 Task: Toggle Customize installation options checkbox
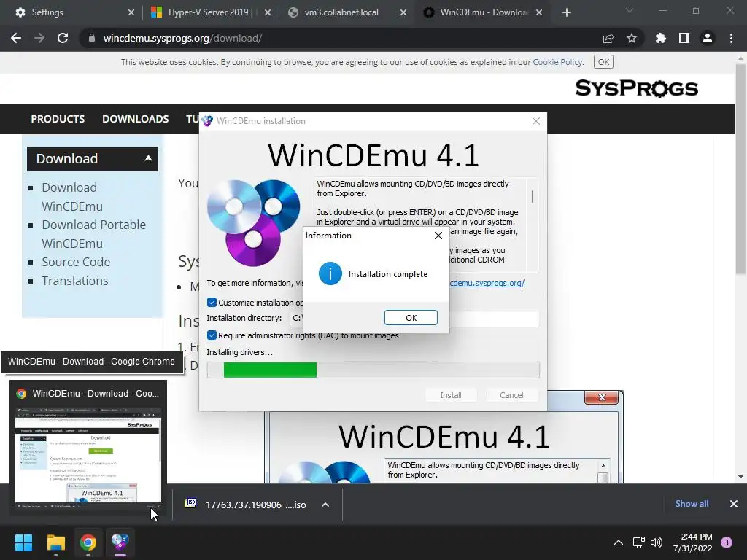212,303
